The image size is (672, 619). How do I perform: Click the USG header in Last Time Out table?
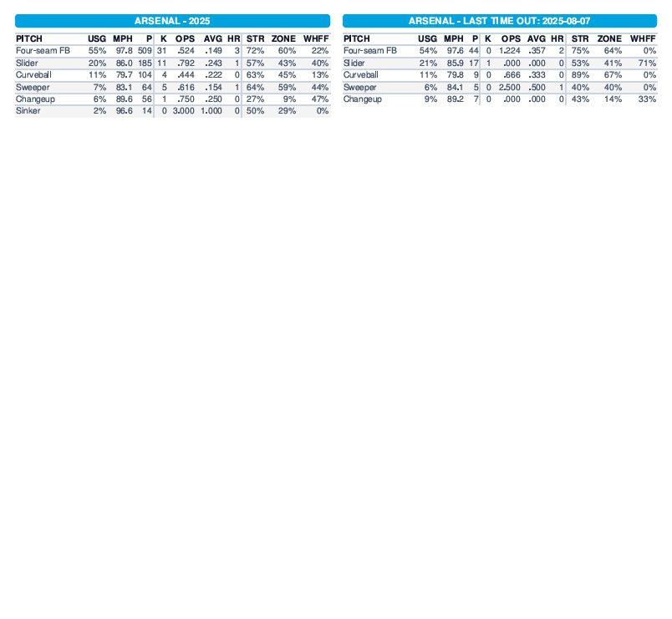click(x=427, y=38)
